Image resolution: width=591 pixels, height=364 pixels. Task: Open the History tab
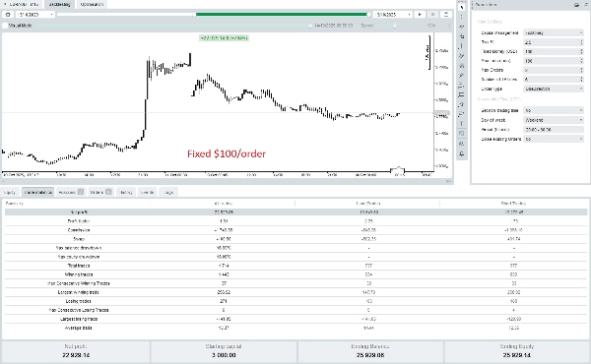click(x=126, y=193)
